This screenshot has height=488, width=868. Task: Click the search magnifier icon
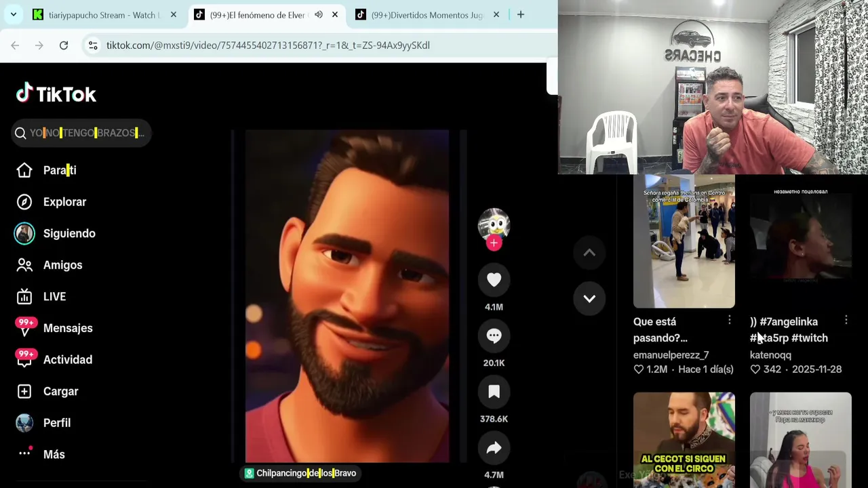20,133
